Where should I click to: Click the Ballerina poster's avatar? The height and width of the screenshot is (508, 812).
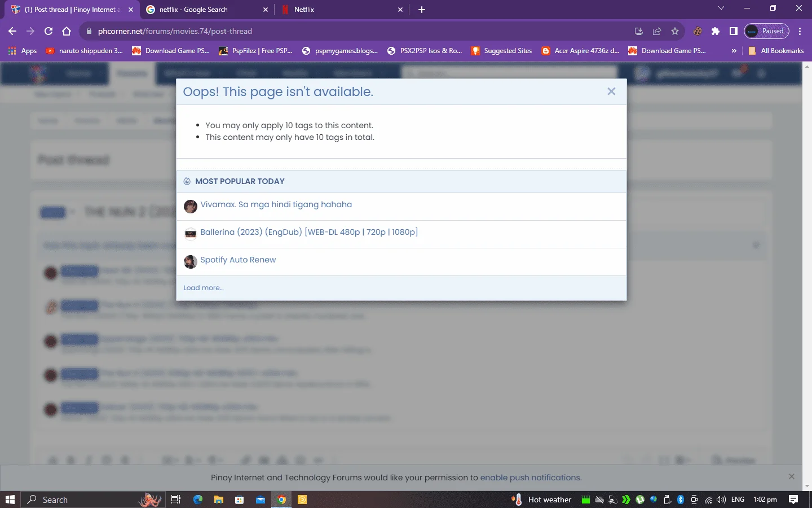pos(191,234)
